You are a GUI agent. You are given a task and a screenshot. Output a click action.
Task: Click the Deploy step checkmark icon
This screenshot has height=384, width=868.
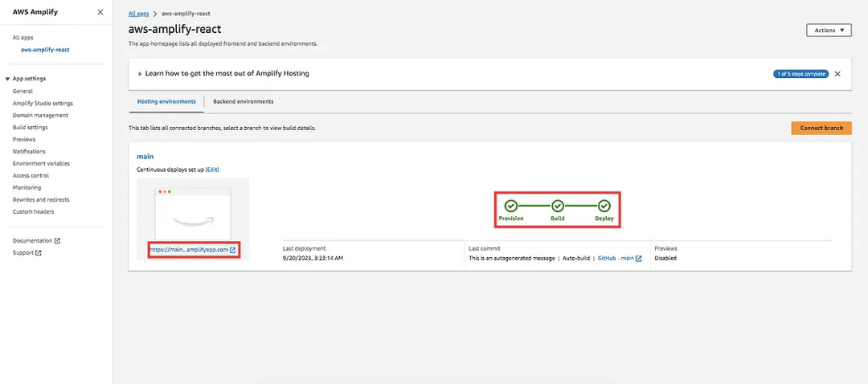click(604, 206)
